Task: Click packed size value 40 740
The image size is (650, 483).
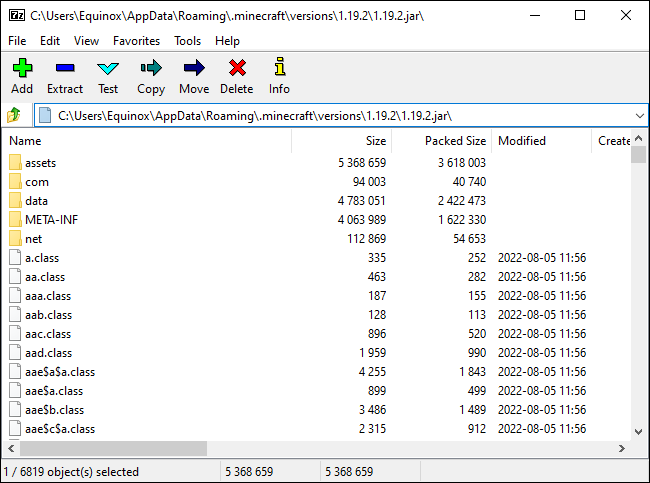Action: [469, 182]
